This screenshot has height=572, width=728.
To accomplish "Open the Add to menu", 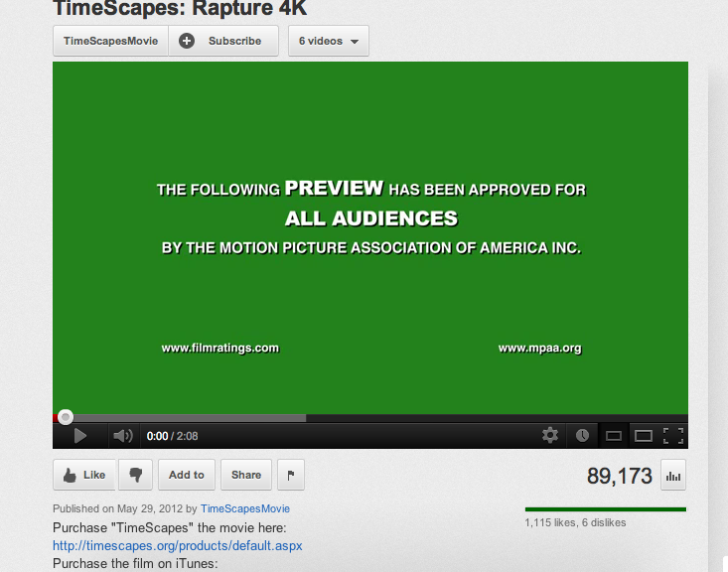I will [187, 475].
